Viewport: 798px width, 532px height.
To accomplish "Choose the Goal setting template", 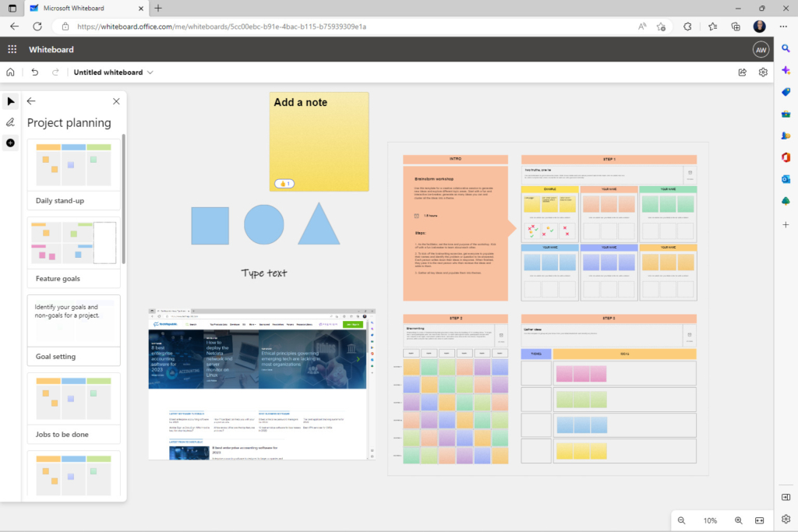I will pos(73,327).
